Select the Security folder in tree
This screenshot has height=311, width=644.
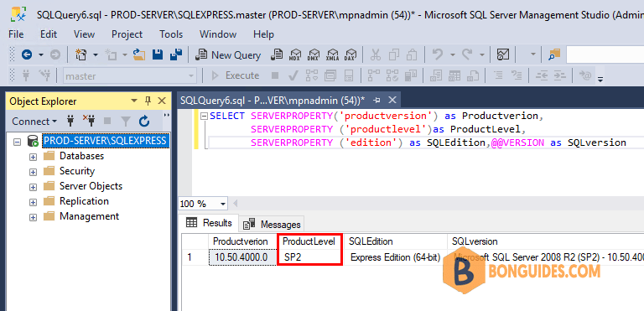(77, 171)
